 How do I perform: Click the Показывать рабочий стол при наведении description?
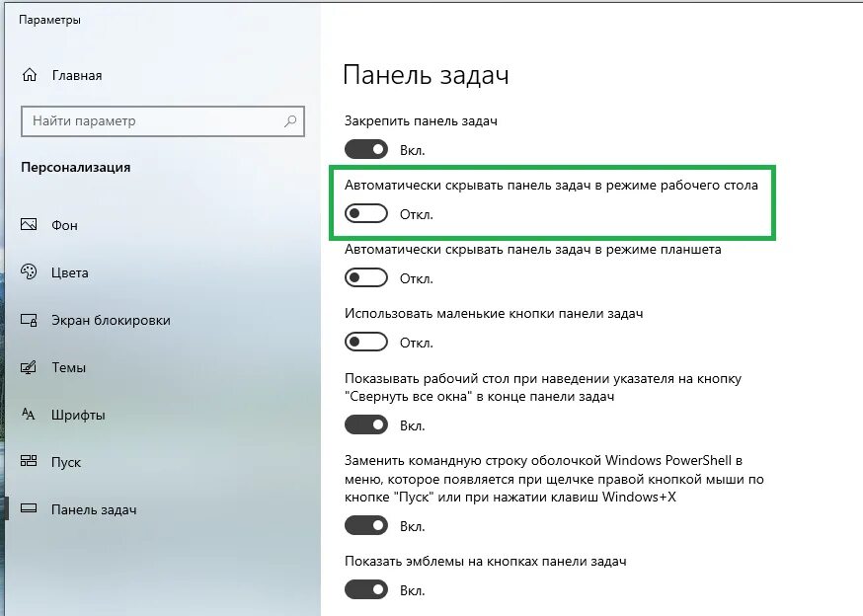point(543,387)
